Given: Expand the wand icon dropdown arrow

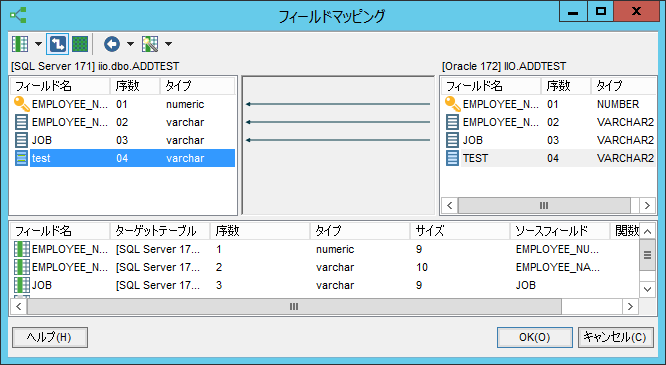Looking at the screenshot, I should tap(168, 44).
